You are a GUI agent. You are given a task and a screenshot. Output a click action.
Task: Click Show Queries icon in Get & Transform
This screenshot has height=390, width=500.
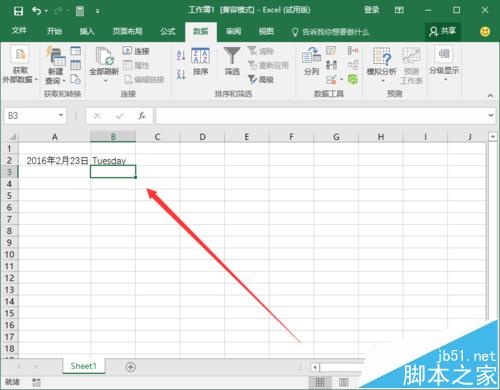(76, 51)
